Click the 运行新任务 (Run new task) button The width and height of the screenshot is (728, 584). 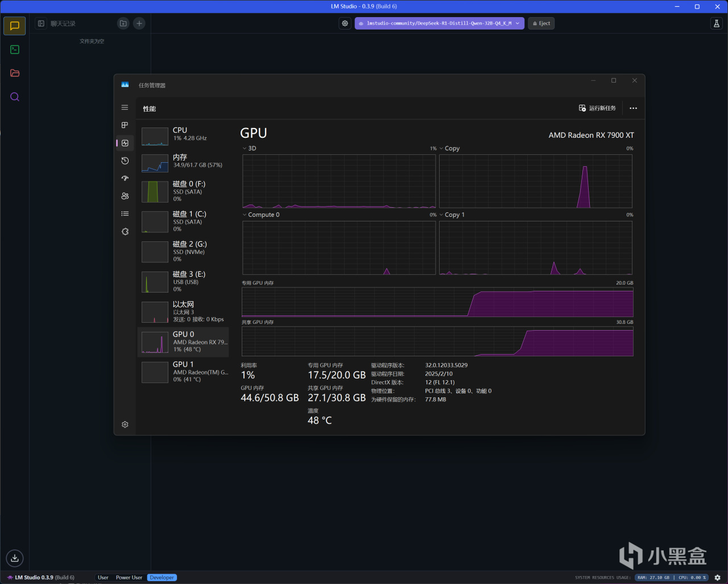click(x=597, y=108)
